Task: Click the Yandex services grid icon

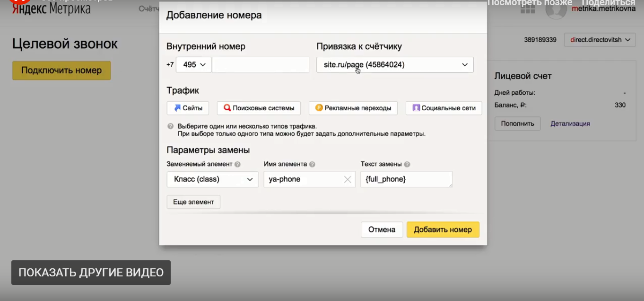Action: pyautogui.click(x=529, y=9)
